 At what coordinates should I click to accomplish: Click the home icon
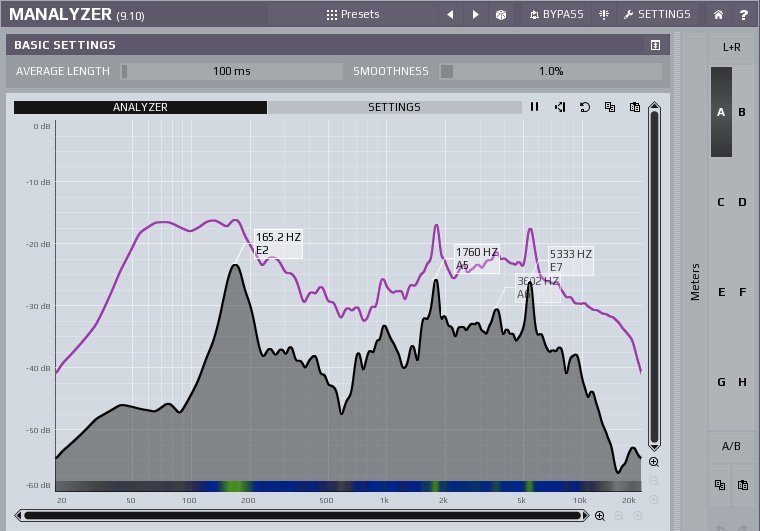point(718,15)
